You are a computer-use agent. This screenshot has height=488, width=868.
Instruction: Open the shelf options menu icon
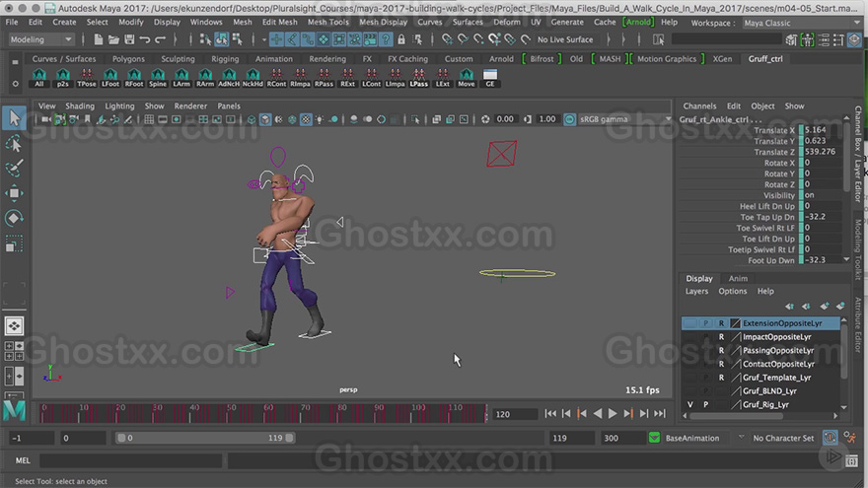click(x=15, y=84)
